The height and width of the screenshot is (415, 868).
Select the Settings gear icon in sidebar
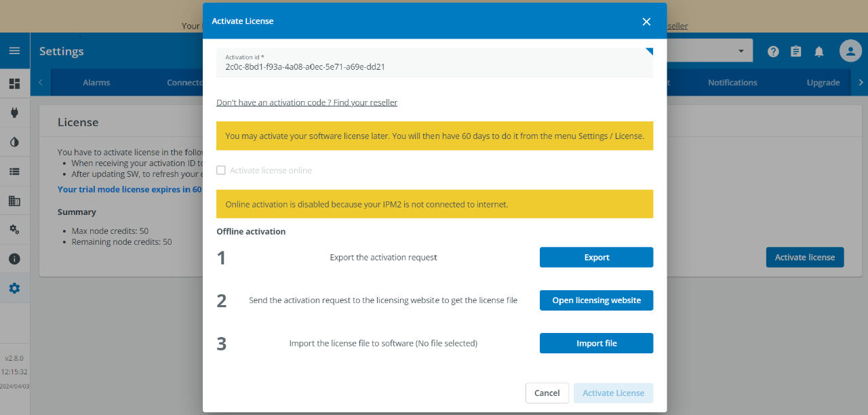click(14, 288)
